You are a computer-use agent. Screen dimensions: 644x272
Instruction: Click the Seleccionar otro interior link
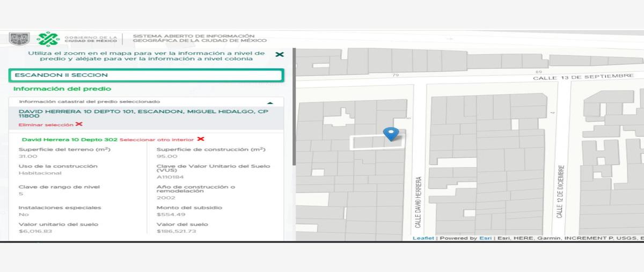(x=157, y=139)
